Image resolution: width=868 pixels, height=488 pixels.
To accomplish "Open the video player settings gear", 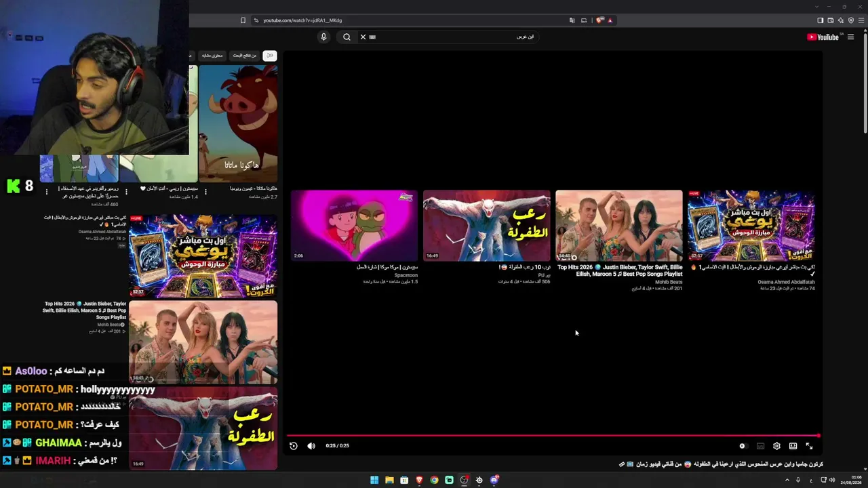I will (776, 446).
